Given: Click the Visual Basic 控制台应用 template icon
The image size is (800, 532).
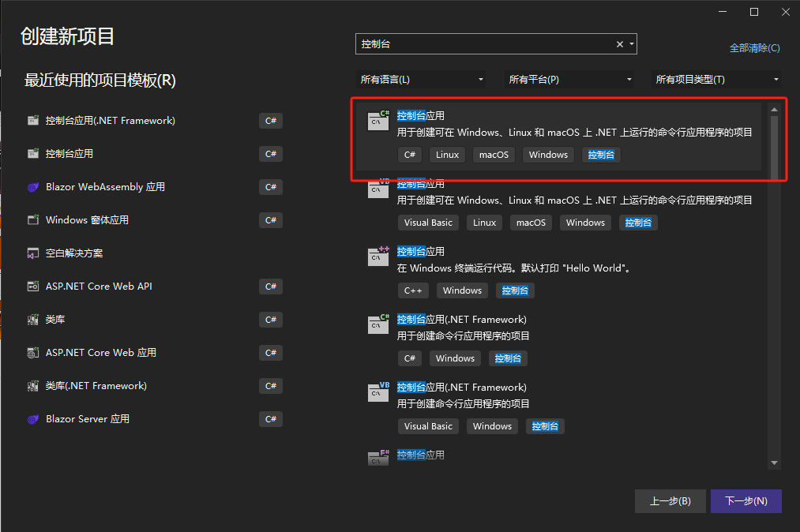Looking at the screenshot, I should 377,189.
